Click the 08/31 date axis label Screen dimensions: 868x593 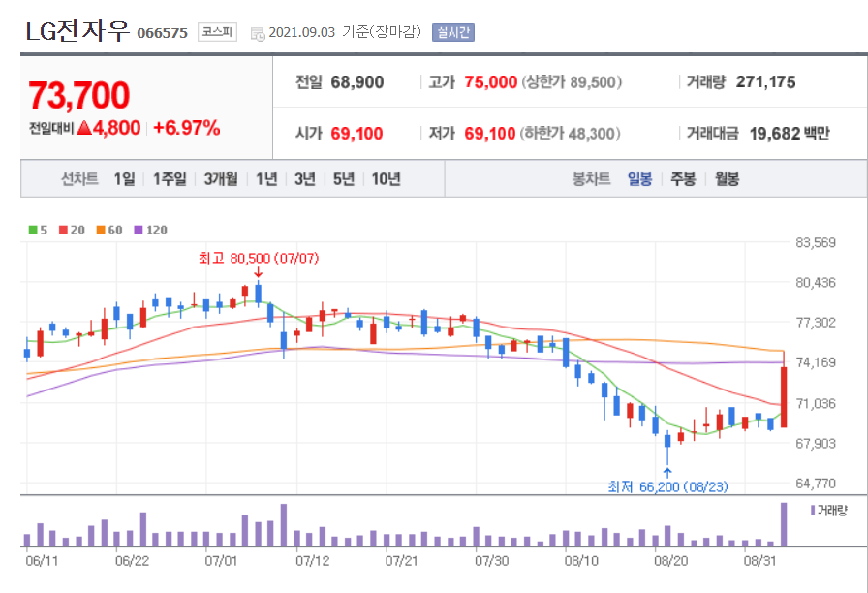[x=760, y=561]
